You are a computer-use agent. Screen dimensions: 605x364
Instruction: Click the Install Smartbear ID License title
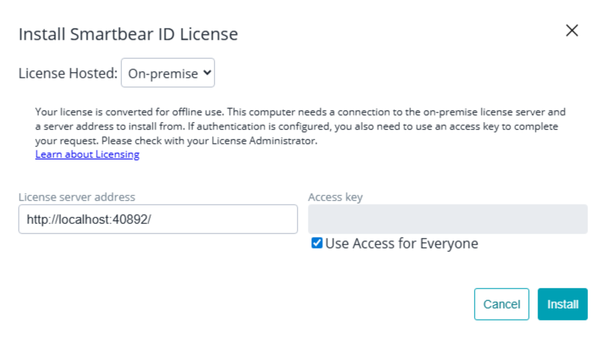(128, 34)
